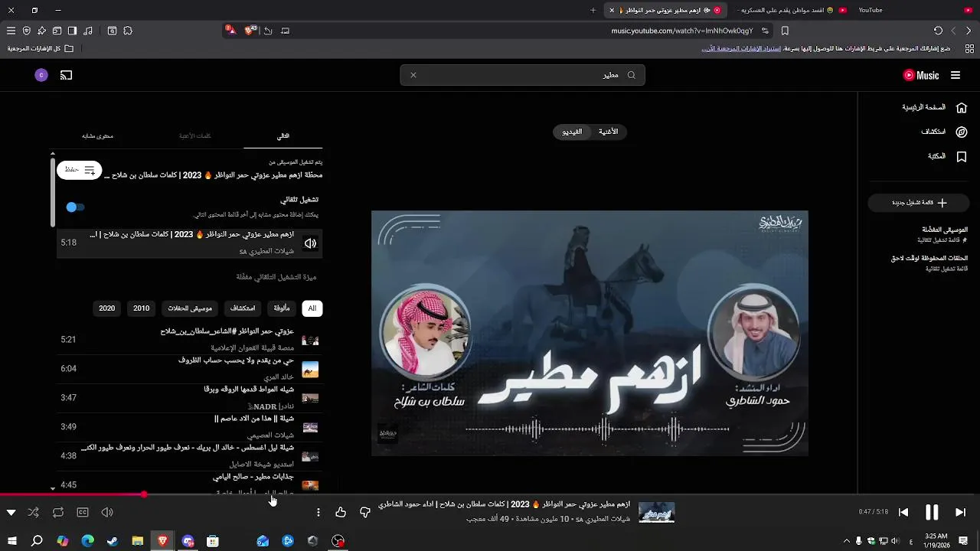The image size is (980, 551).
Task: Collapse the player page with down arrow
Action: point(11,512)
